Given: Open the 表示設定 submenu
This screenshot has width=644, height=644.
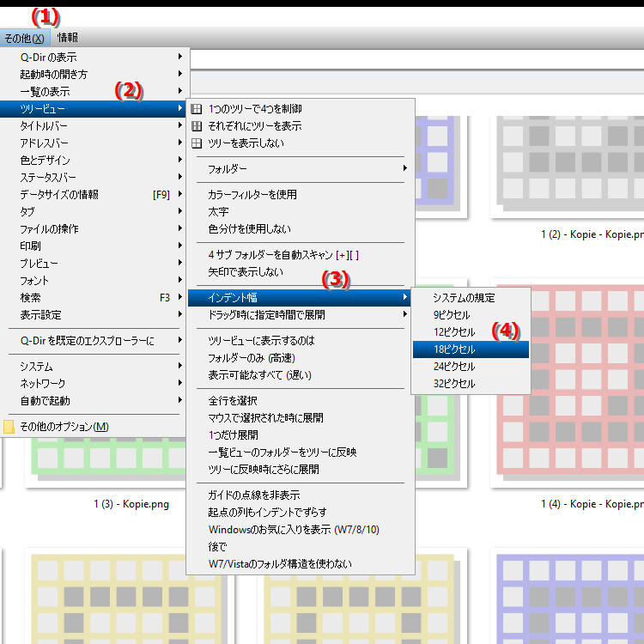Looking at the screenshot, I should pos(94,314).
